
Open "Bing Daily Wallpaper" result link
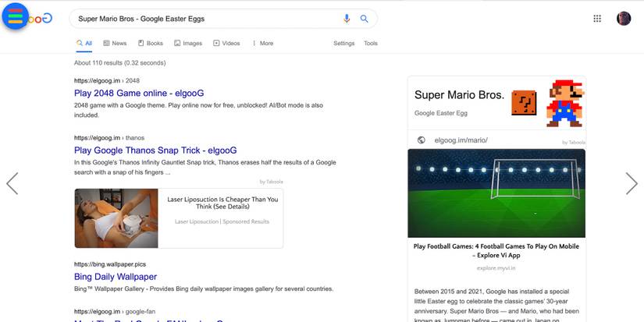point(116,277)
